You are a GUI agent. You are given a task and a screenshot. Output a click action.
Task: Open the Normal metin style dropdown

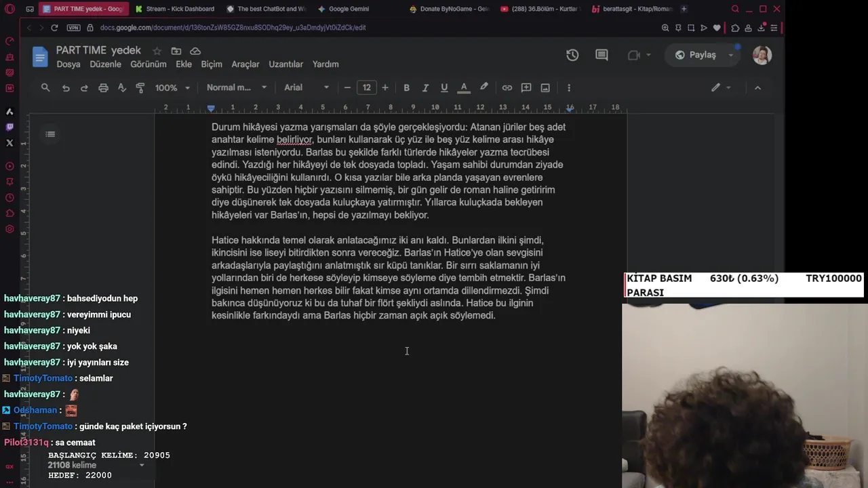(x=237, y=87)
